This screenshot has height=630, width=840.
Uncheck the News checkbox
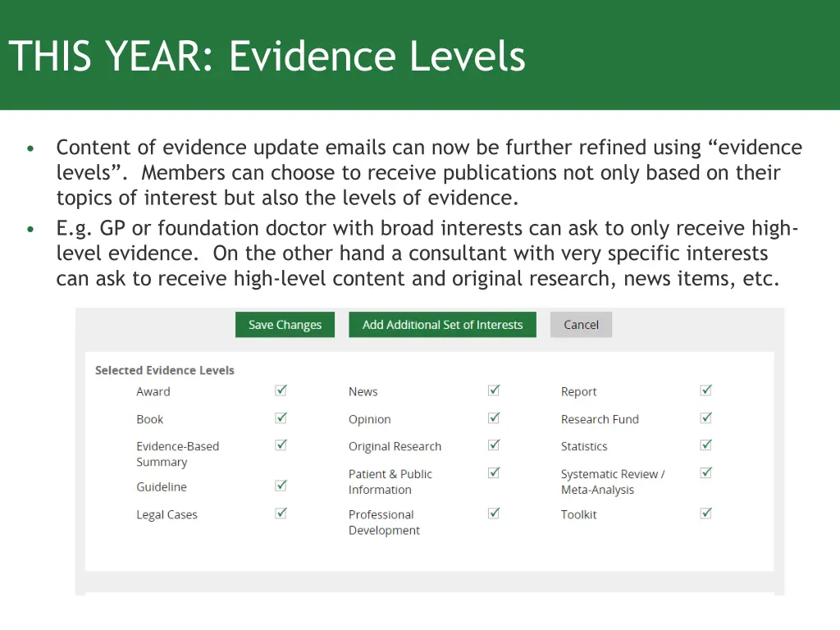(494, 390)
